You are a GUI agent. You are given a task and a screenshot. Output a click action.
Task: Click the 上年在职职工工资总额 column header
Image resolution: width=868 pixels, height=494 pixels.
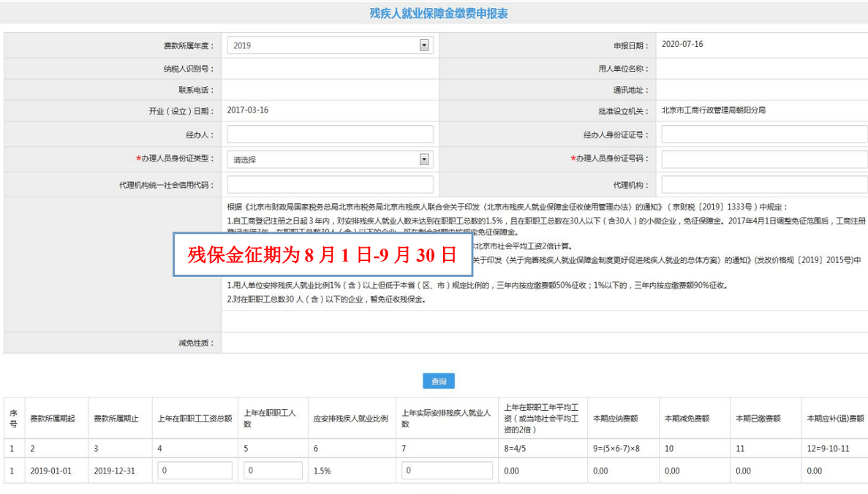(195, 419)
